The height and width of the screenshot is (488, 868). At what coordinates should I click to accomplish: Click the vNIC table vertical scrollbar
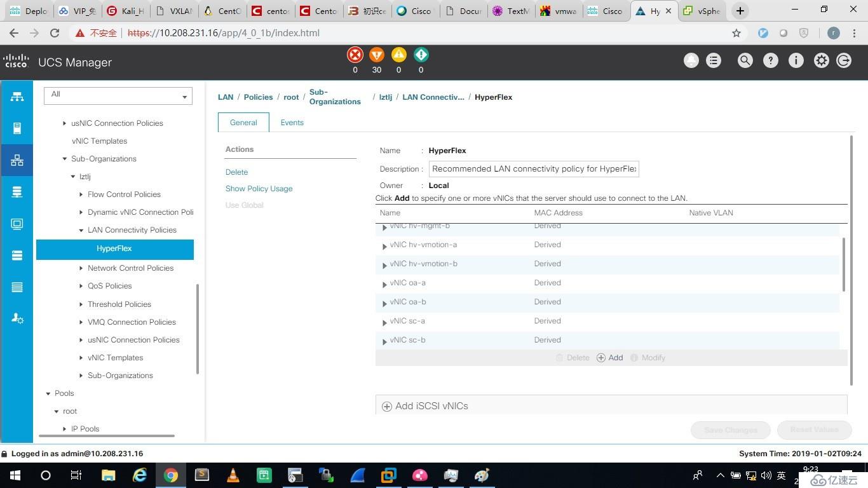click(843, 264)
